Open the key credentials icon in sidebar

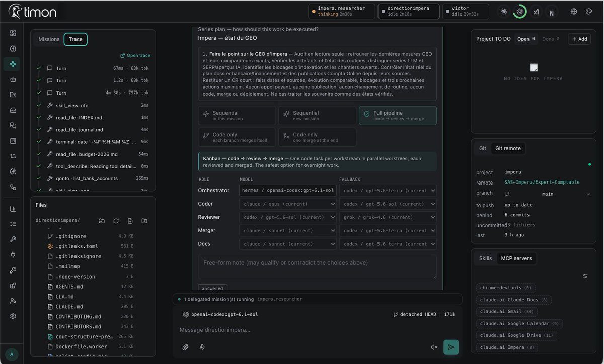point(13,270)
